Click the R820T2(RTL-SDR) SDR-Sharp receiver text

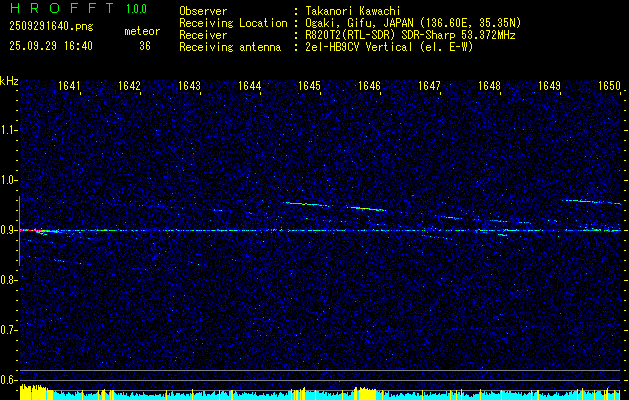click(x=410, y=35)
